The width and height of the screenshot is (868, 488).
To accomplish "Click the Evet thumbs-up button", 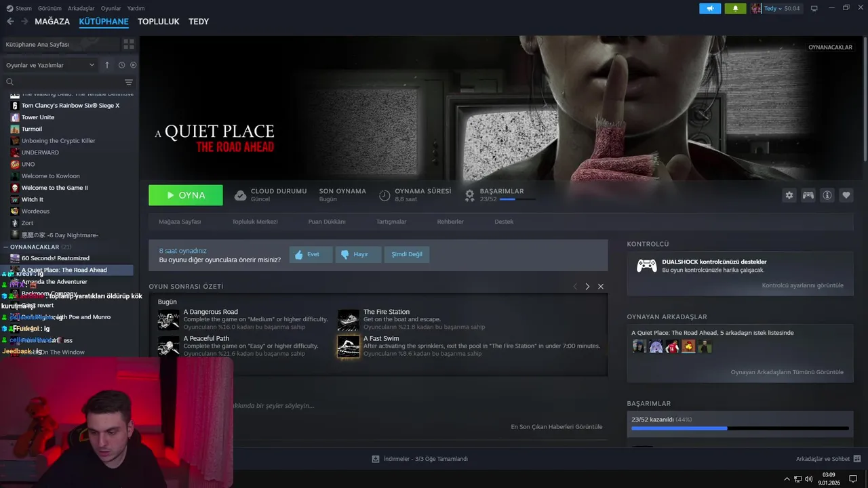I will [311, 255].
